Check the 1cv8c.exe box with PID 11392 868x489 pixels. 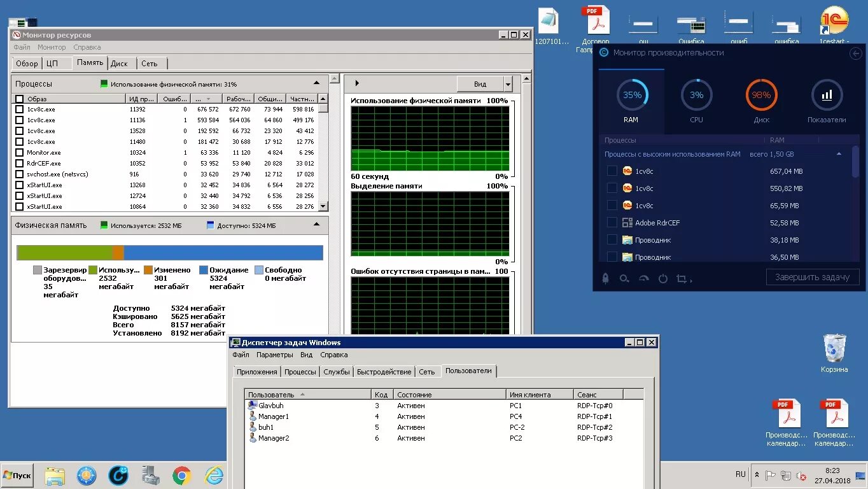(x=20, y=110)
